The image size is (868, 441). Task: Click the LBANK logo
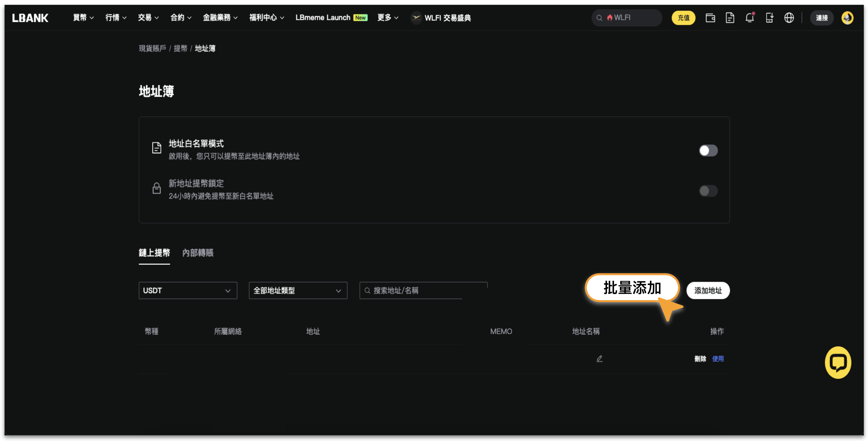pyautogui.click(x=30, y=18)
